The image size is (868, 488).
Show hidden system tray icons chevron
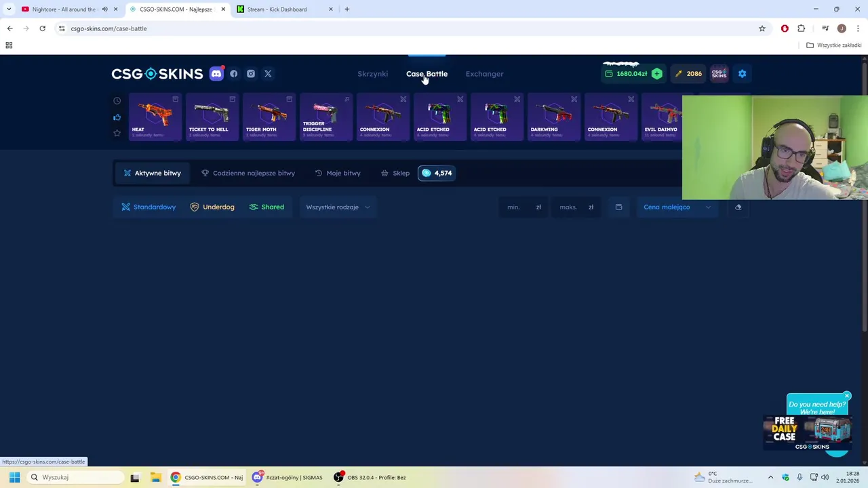[770, 477]
